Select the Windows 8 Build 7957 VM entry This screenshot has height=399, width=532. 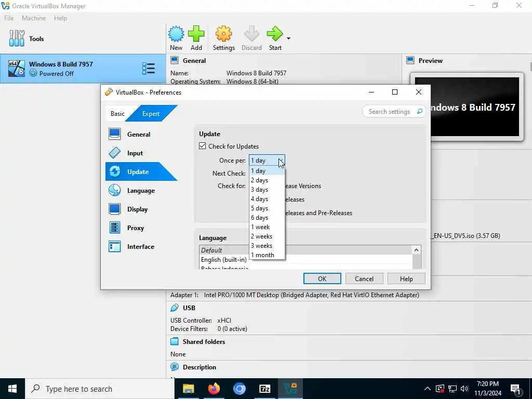83,69
